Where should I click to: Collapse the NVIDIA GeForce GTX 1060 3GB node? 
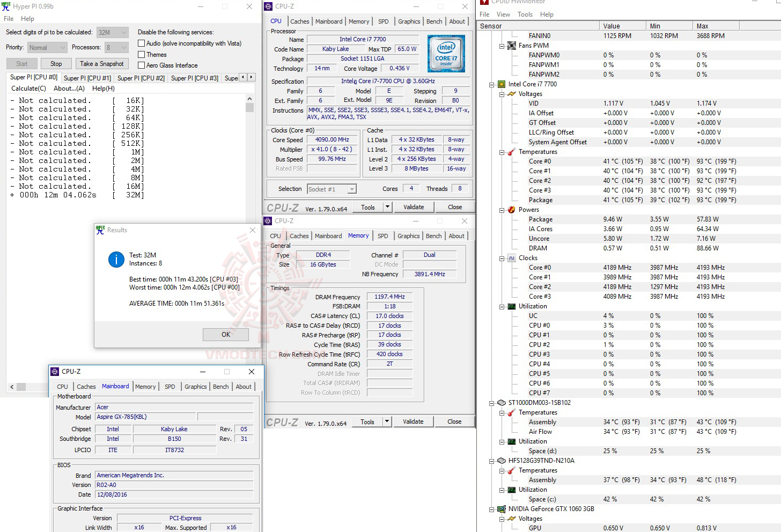492,509
